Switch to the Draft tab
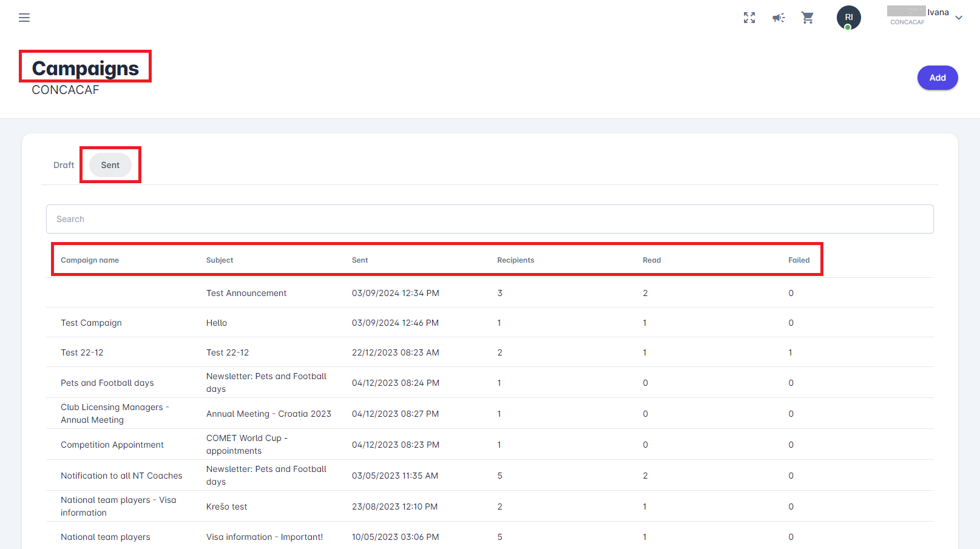 click(x=64, y=165)
